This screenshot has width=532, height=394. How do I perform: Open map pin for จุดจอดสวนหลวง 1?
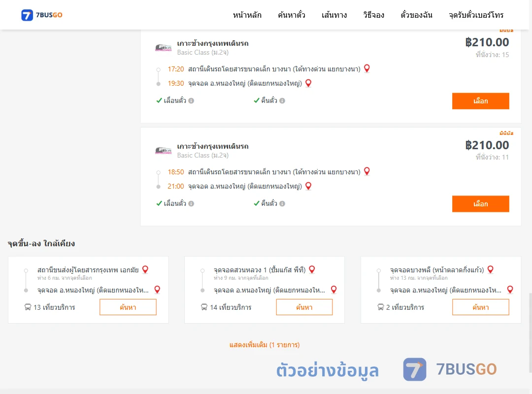pyautogui.click(x=312, y=269)
